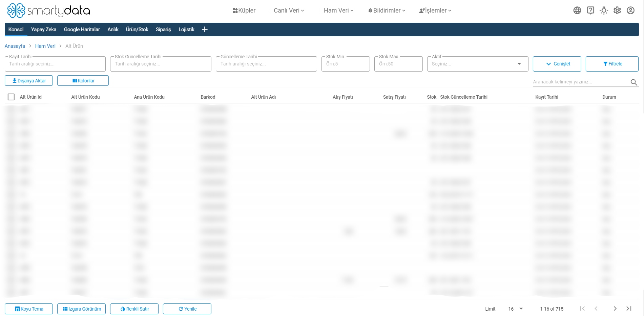Expand the İşlemler menu
The image size is (644, 316).
coord(435,11)
